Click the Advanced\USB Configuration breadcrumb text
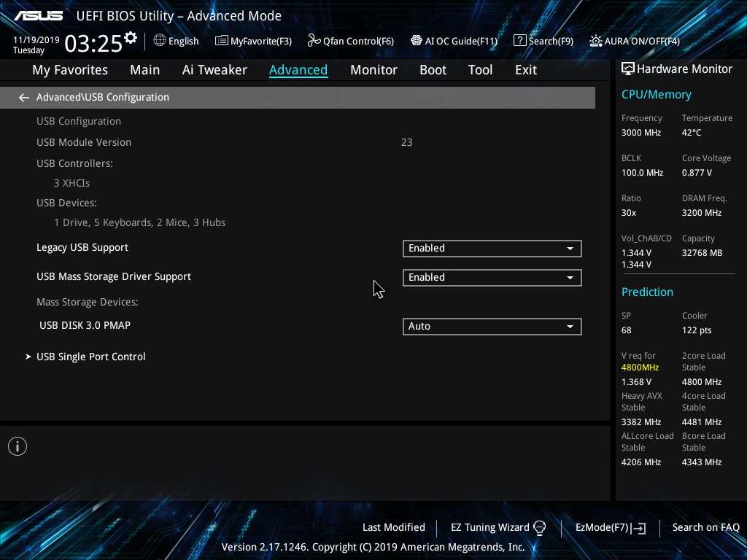 102,97
